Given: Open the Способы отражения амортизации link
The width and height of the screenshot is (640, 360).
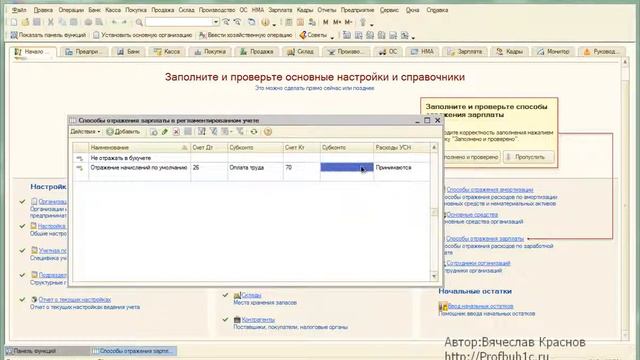Looking at the screenshot, I should 490,190.
